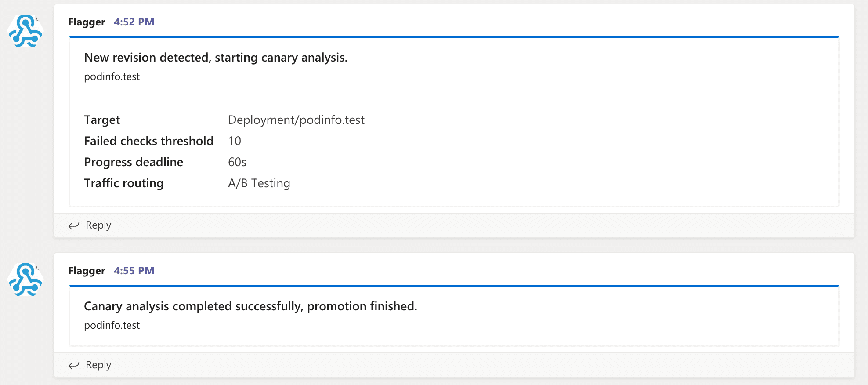The image size is (868, 385).
Task: Click the A/B Testing traffic routing value
Action: click(x=259, y=183)
